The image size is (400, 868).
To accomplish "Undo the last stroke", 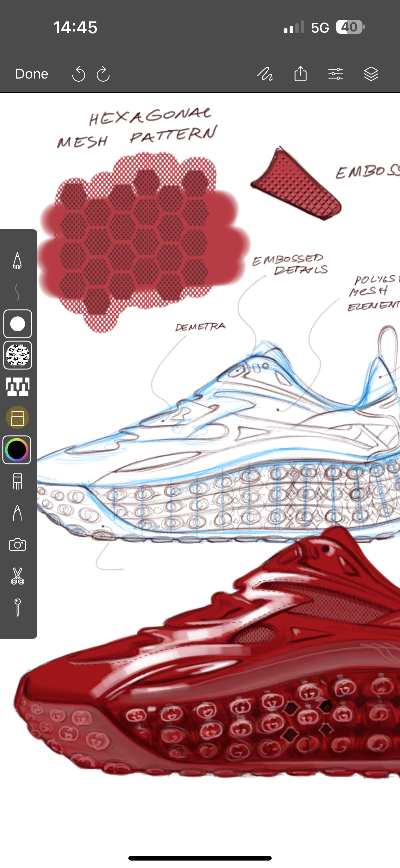I will (x=78, y=74).
